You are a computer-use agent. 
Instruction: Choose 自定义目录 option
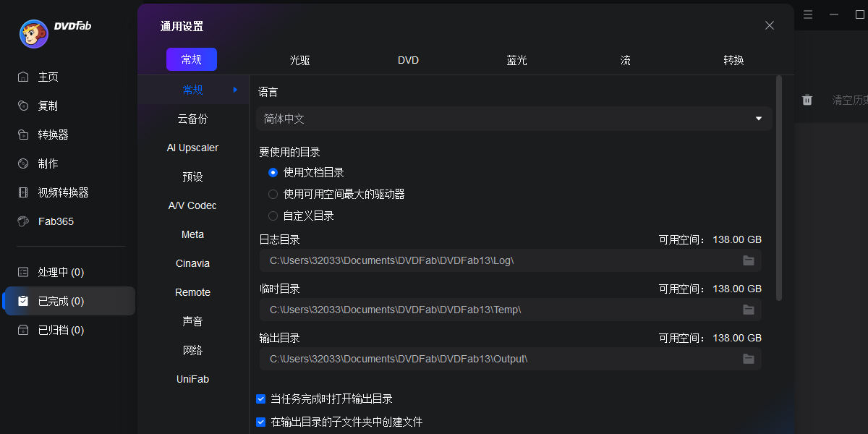pyautogui.click(x=273, y=216)
